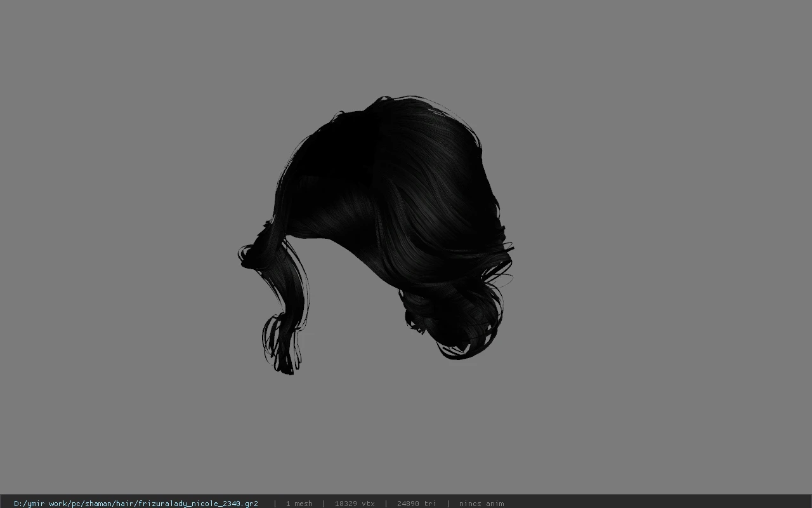Image resolution: width=812 pixels, height=508 pixels.
Task: Click the 'D:/ymir work' drive segment of path
Action: pos(41,504)
